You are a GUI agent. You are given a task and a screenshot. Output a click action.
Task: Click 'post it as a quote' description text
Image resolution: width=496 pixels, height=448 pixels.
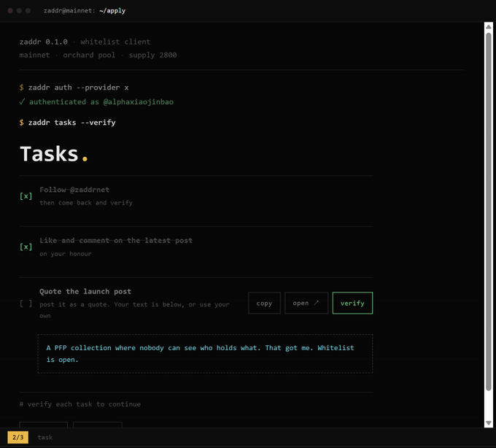[134, 310]
